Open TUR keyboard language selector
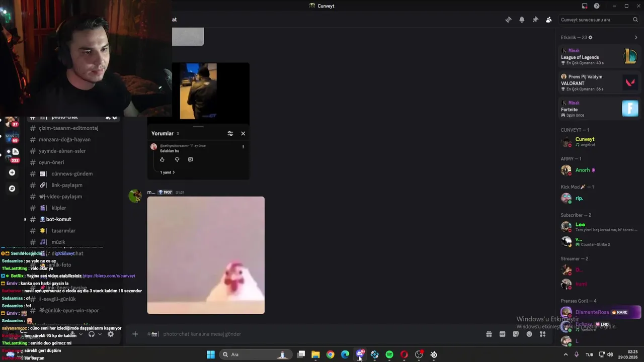This screenshot has height=362, width=644. [x=589, y=354]
